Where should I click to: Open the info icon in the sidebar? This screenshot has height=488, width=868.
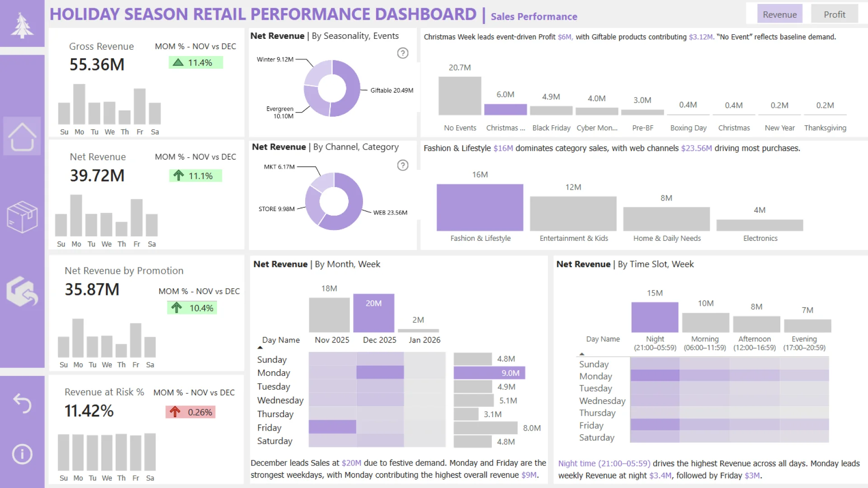[22, 454]
